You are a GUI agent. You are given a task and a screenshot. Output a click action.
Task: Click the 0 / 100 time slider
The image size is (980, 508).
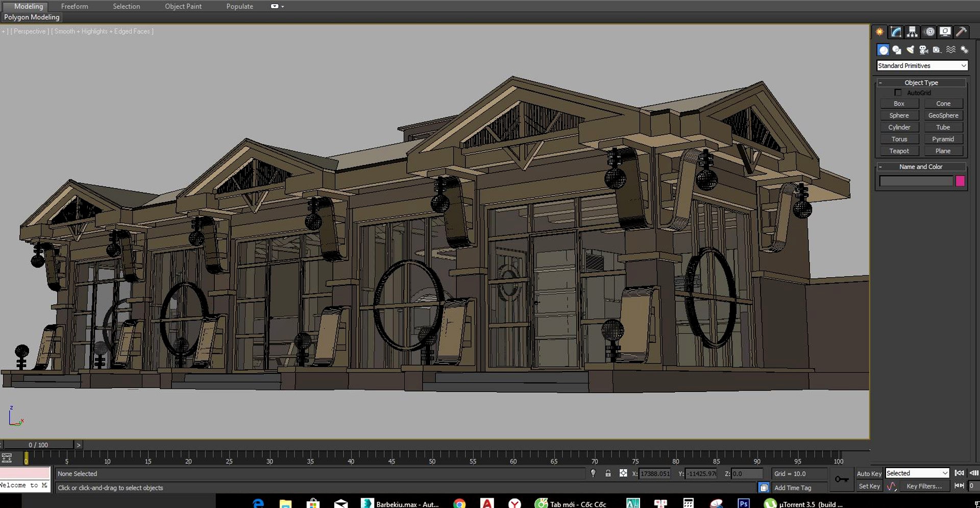[x=38, y=445]
